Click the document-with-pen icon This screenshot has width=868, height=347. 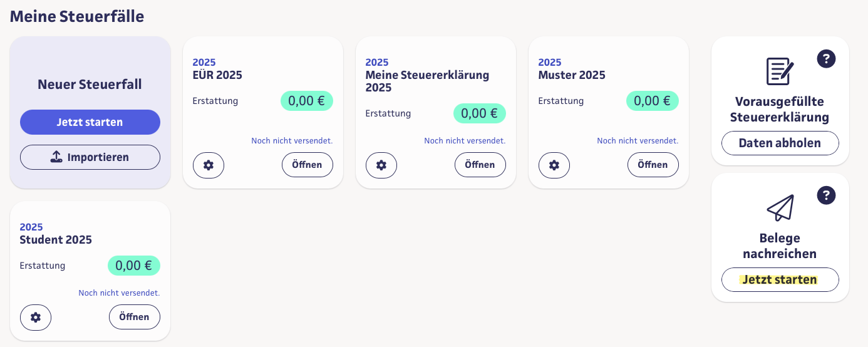coord(780,71)
